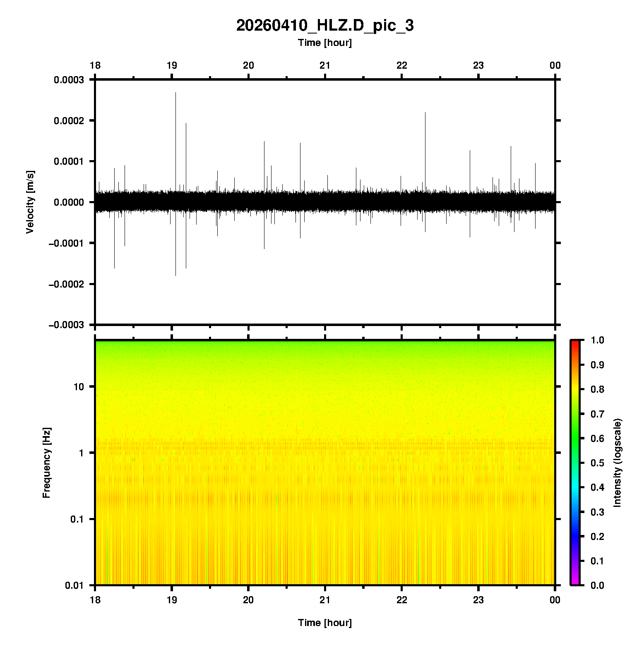Click the tall positive spike after hour 22
The image size is (644, 662).
(x=425, y=114)
